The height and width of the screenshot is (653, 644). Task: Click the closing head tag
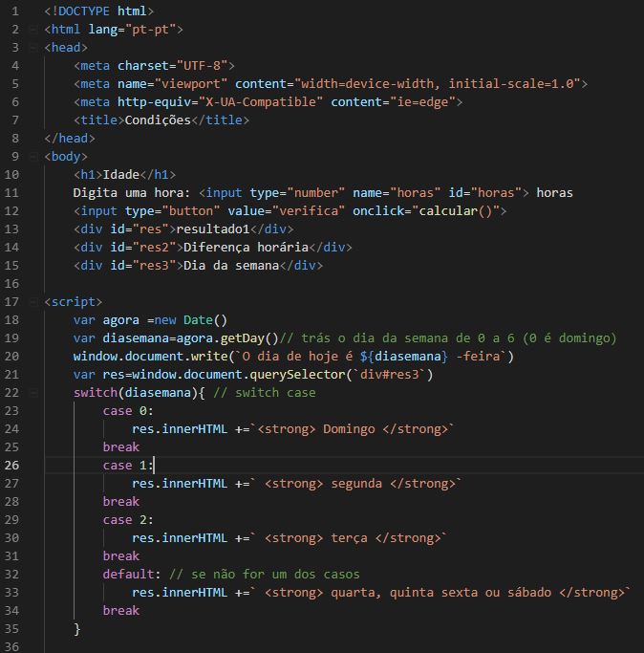[70, 139]
